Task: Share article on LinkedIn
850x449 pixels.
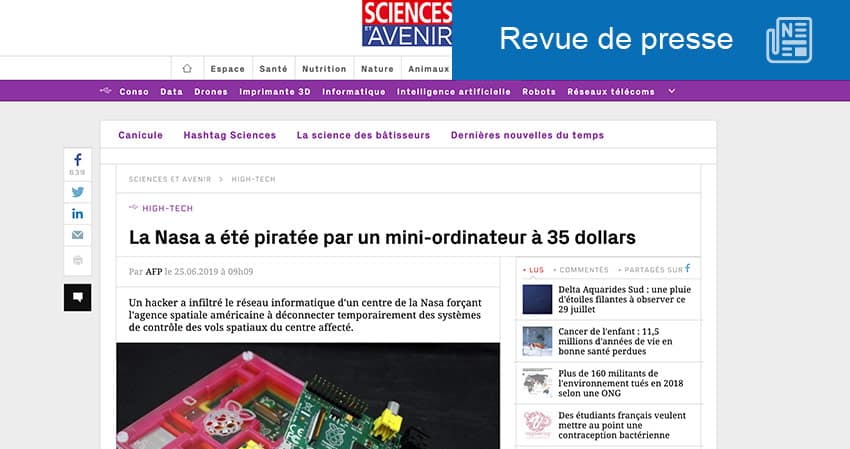Action: [x=78, y=214]
